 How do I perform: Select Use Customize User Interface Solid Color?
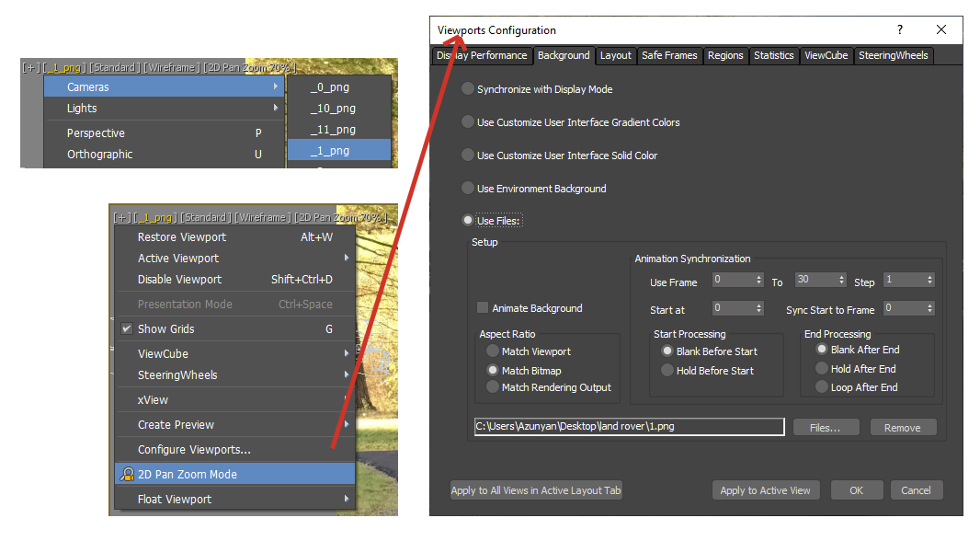(x=468, y=155)
